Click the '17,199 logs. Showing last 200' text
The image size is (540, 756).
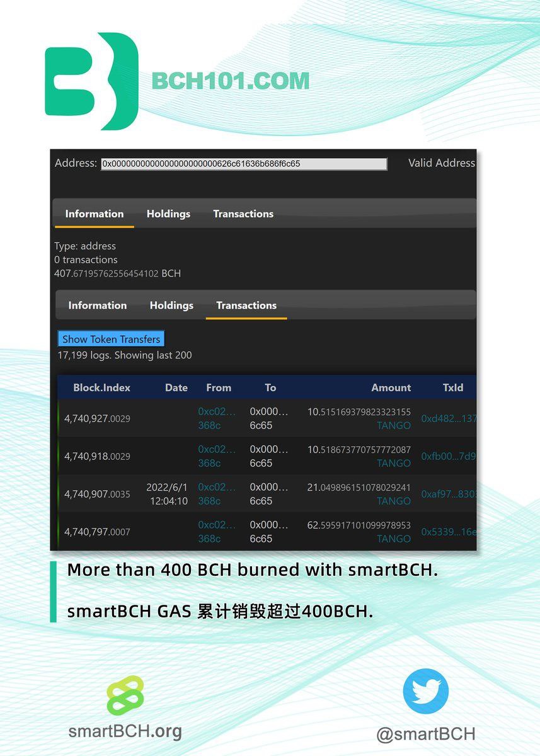tap(125, 355)
